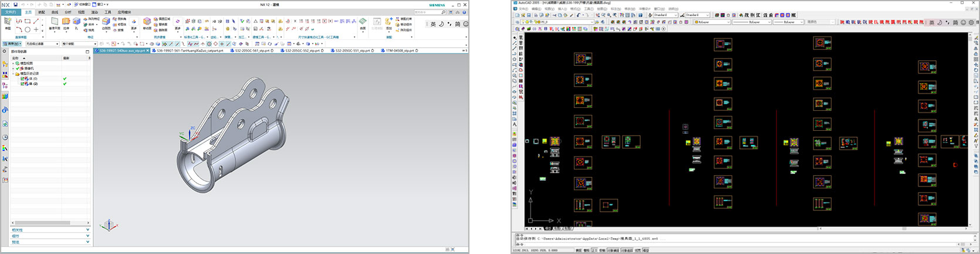Screen dimensions: 980x254
Task: Open the 文件(F) menu in NX
Action: click(11, 12)
